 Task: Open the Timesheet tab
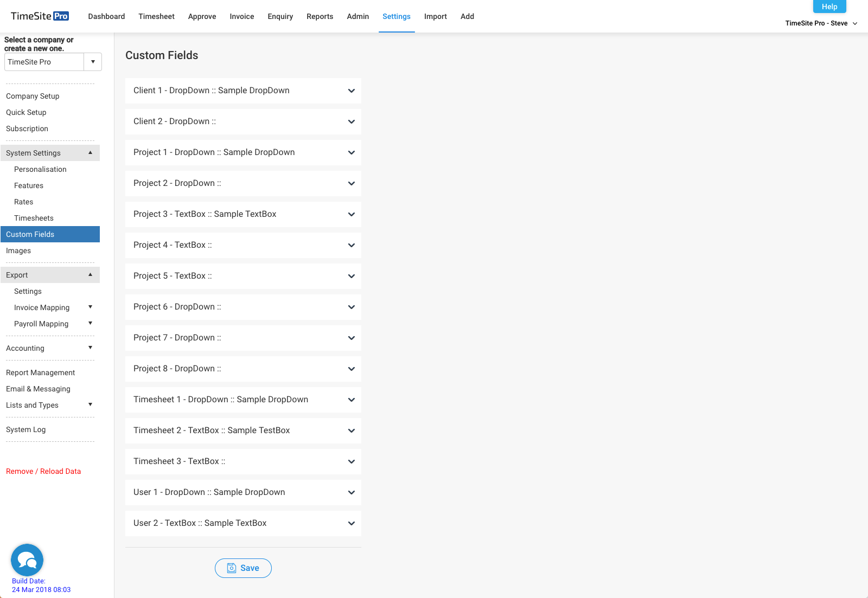156,16
